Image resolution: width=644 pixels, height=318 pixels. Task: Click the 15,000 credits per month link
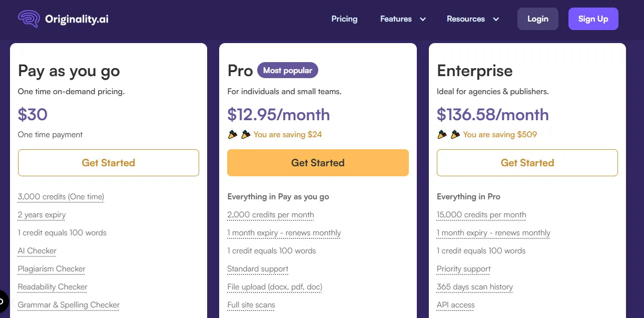coord(481,215)
